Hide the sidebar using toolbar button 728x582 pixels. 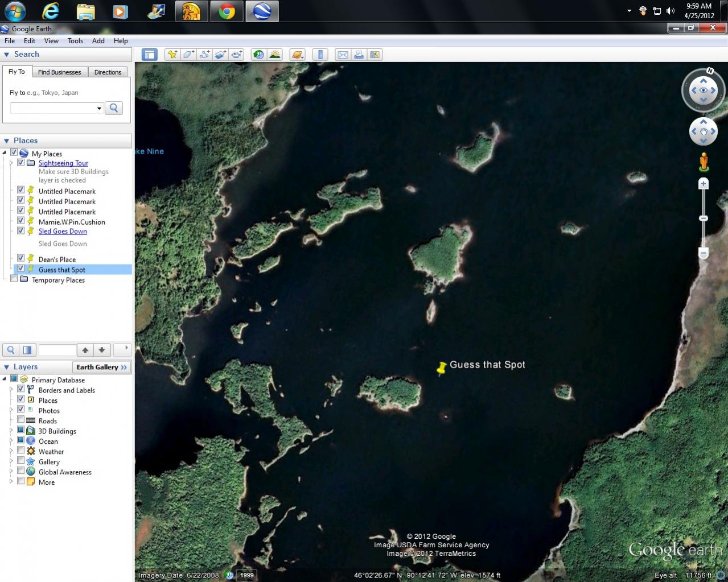150,55
